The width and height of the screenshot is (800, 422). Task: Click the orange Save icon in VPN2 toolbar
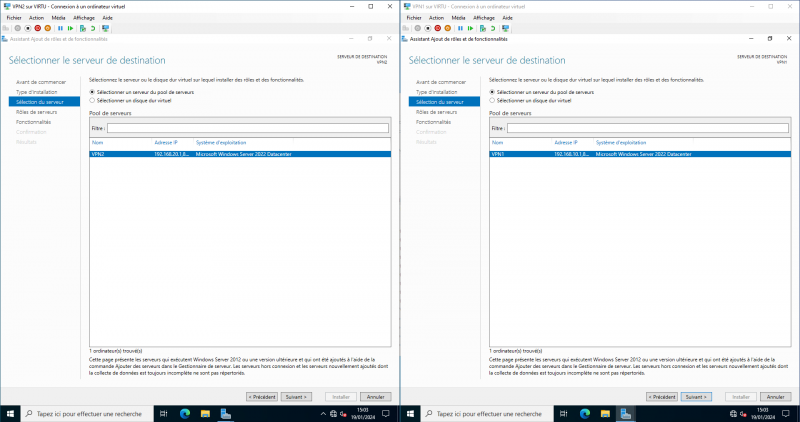47,29
